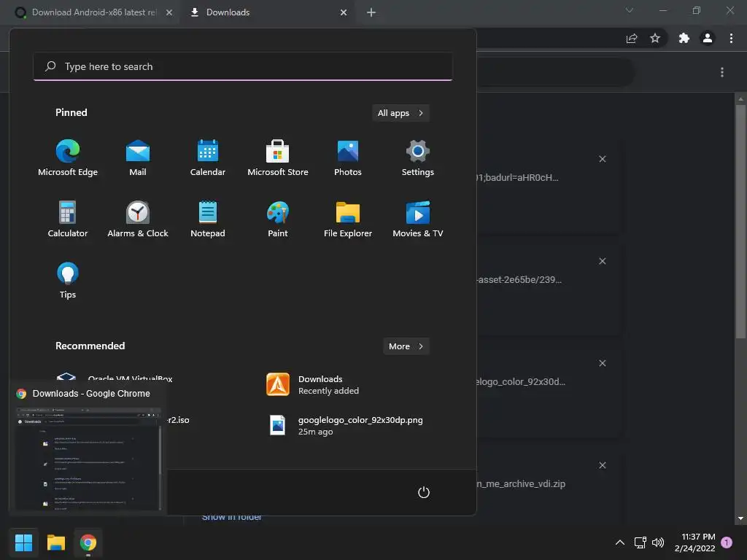
Task: Open the Tips app
Action: point(68,280)
